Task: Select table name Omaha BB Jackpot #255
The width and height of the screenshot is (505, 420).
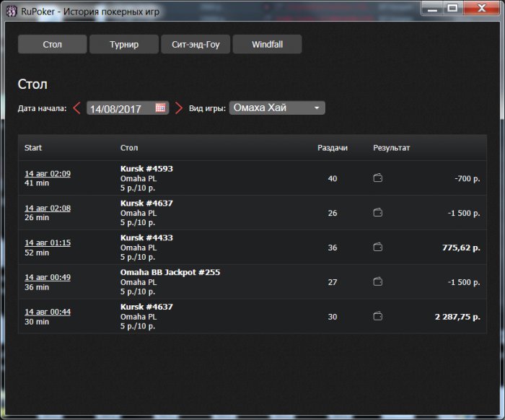Action: (x=170, y=272)
